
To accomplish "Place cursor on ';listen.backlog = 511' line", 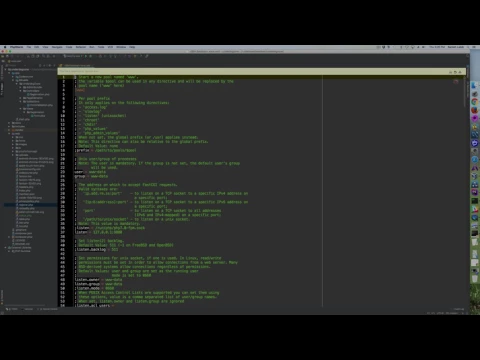I will point(97,249).
